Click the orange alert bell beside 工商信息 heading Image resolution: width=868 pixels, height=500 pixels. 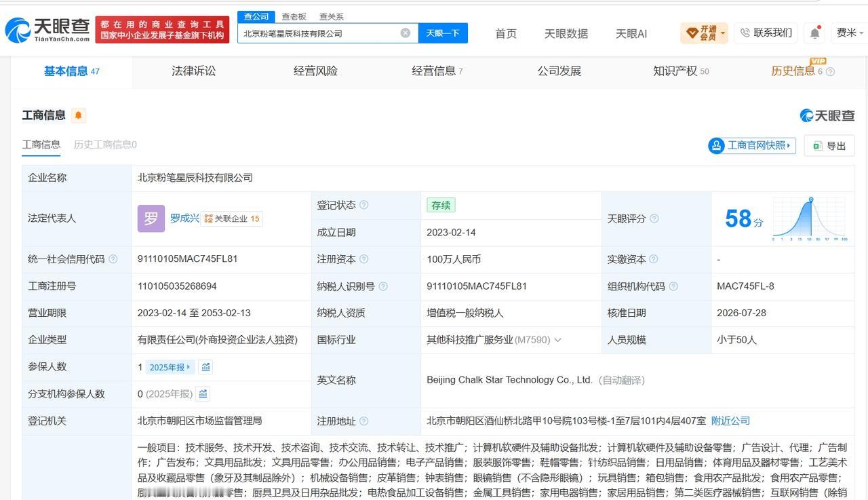(78, 115)
